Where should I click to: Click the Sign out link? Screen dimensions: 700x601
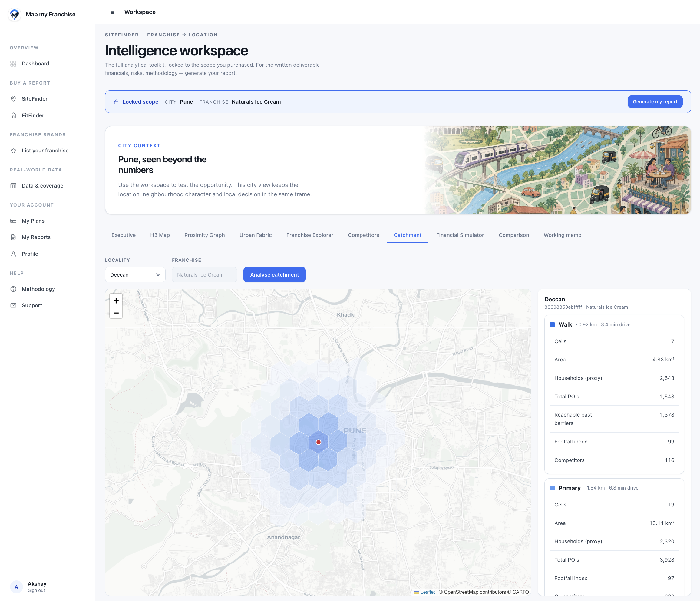click(x=36, y=590)
